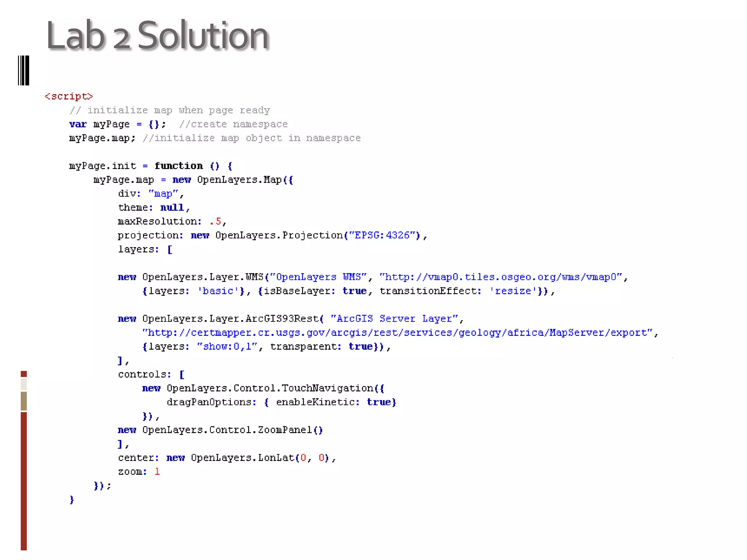
Task: Click 'new OpenLayers.Map({' constructor call
Action: (233, 180)
